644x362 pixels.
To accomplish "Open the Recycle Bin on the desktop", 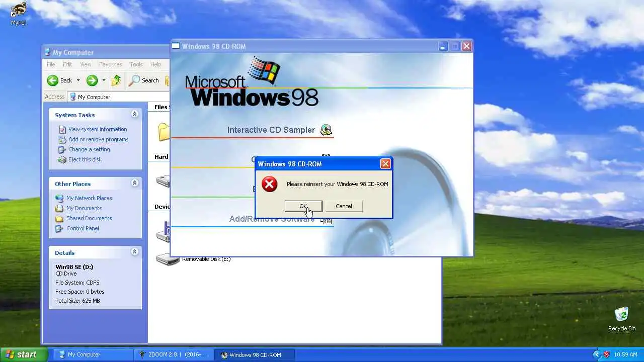I will pyautogui.click(x=622, y=319).
